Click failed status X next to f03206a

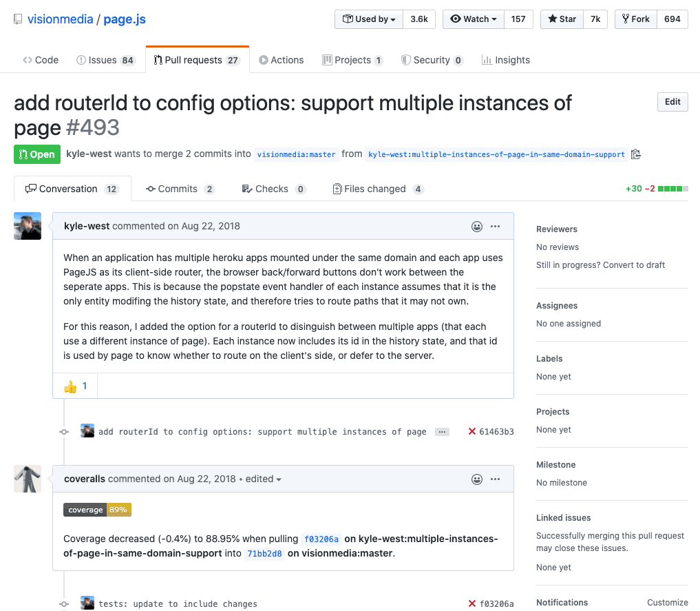(x=472, y=604)
